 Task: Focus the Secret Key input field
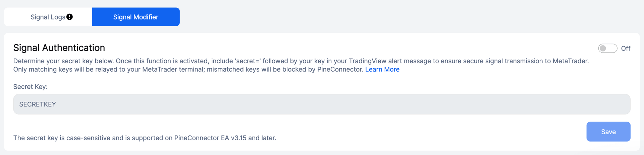tap(322, 104)
